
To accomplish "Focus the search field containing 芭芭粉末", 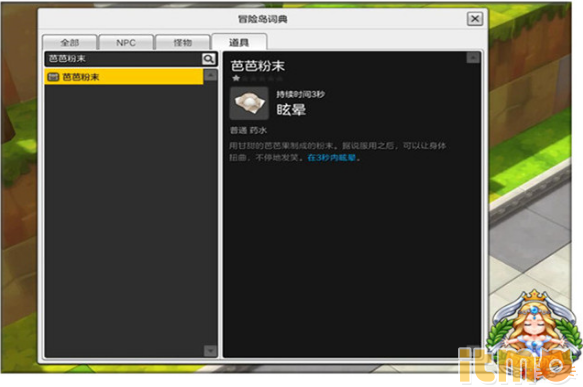I will (x=124, y=59).
